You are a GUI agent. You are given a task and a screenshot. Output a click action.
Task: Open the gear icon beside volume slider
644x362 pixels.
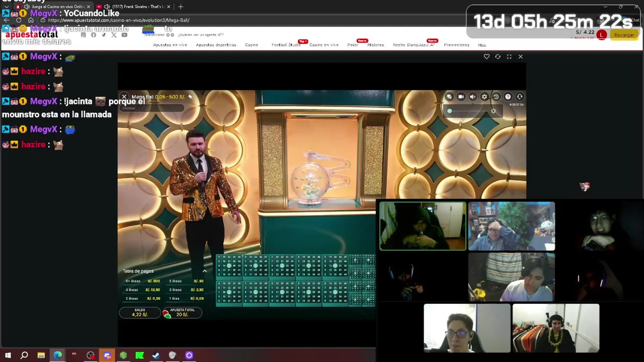click(x=493, y=112)
